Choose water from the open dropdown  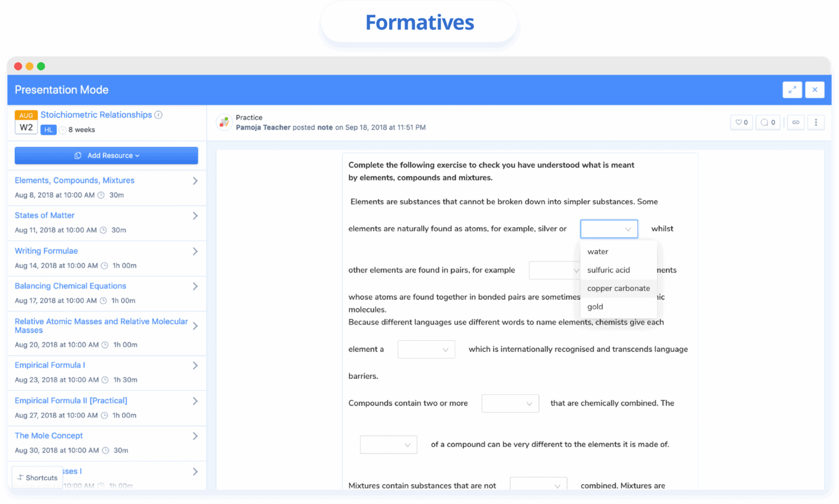coord(619,252)
